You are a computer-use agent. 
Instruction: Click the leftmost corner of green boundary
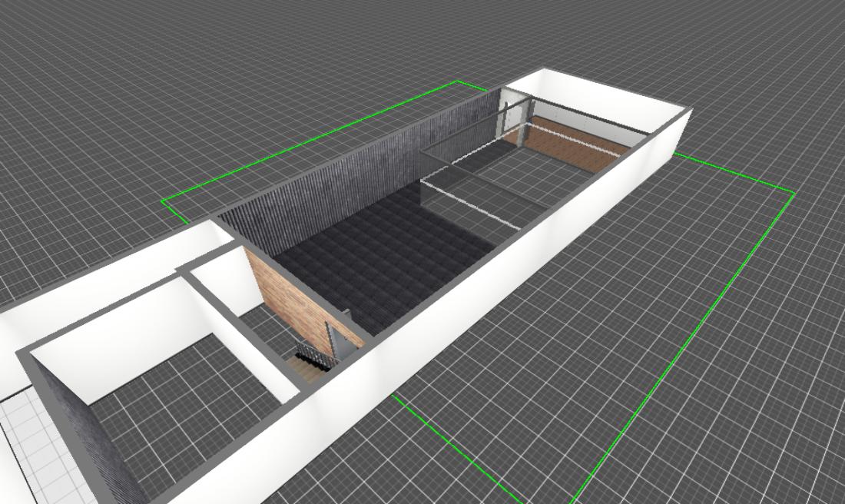163,201
